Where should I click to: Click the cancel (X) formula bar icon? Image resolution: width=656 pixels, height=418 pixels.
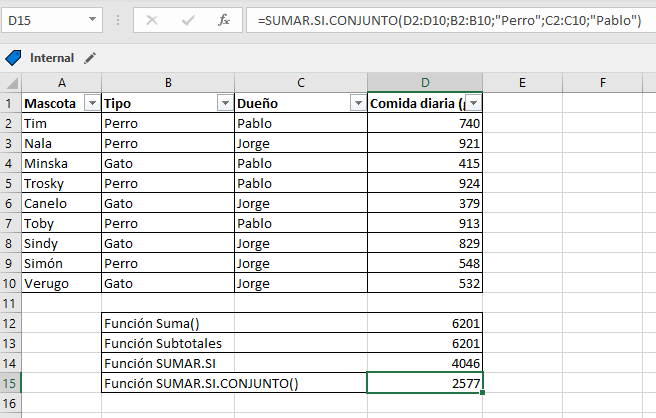[152, 20]
